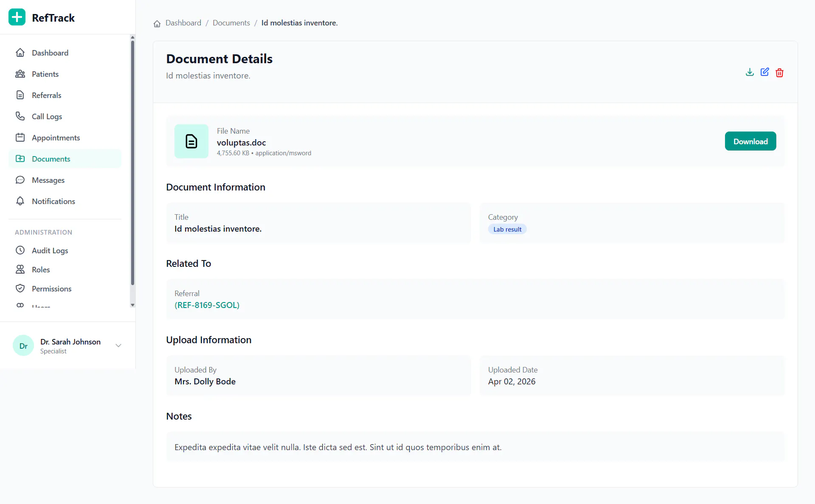Screen dimensions: 815x504
Task: Click the Dashboard home icon in sidebar
Action: coord(20,53)
